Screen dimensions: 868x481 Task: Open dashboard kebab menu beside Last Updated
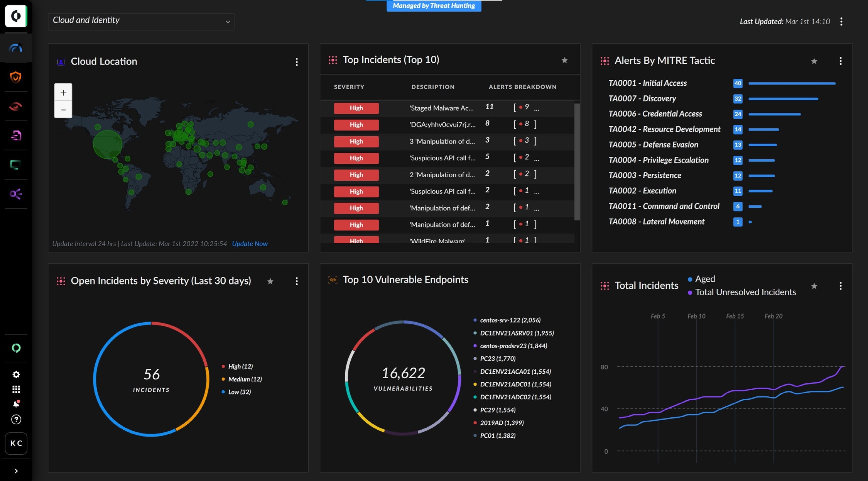coord(841,22)
